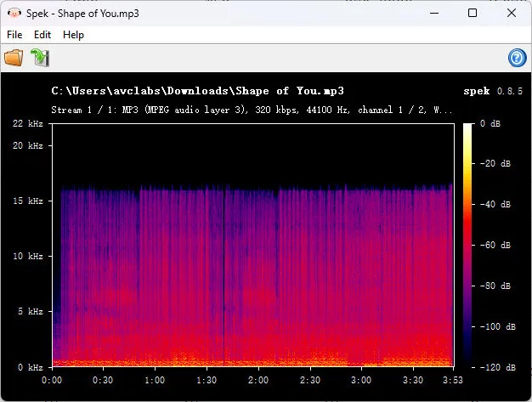Click the 0:30 time label

coord(103,380)
